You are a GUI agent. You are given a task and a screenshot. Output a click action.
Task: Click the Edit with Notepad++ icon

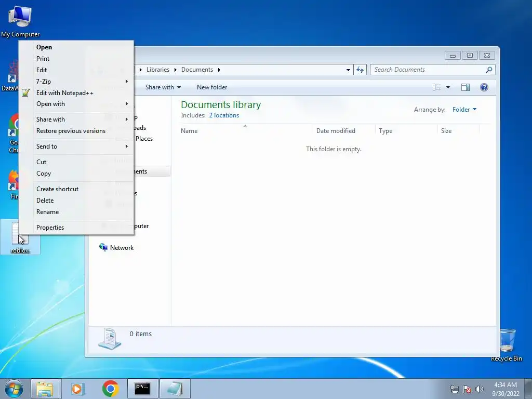coord(25,92)
